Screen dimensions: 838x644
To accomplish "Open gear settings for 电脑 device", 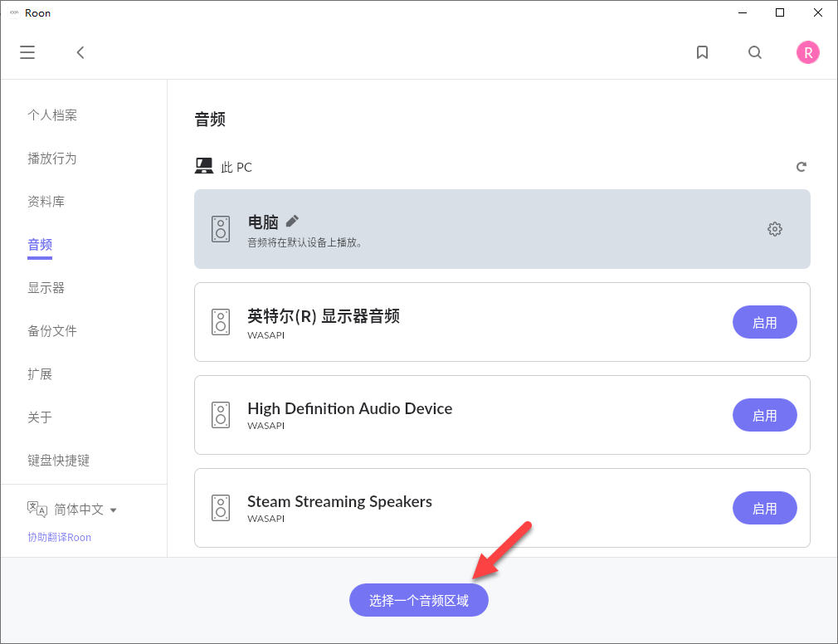I will (774, 229).
